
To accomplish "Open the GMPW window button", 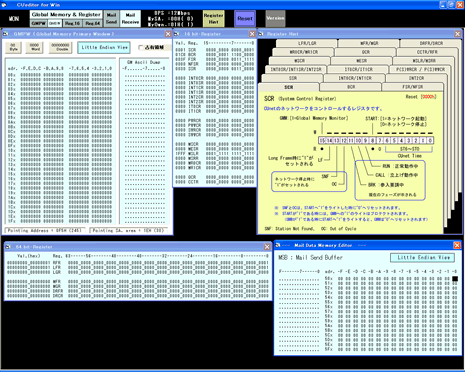I will (x=39, y=23).
